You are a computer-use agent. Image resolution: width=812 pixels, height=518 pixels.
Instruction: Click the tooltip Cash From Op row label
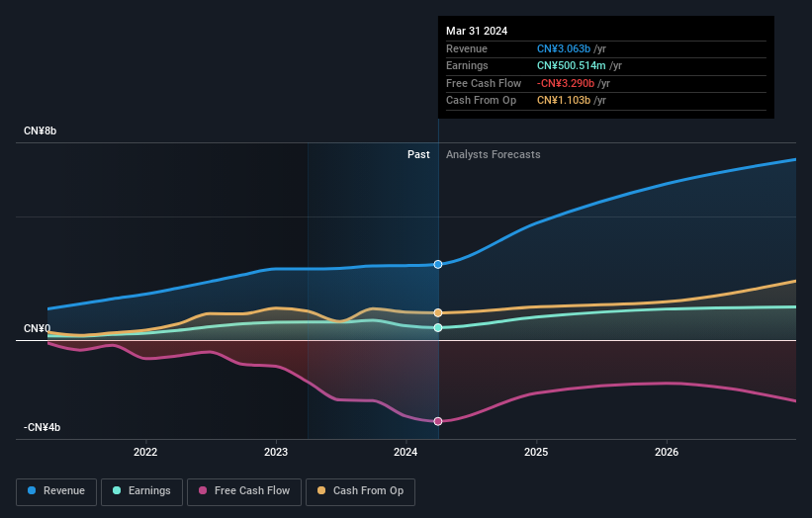481,101
